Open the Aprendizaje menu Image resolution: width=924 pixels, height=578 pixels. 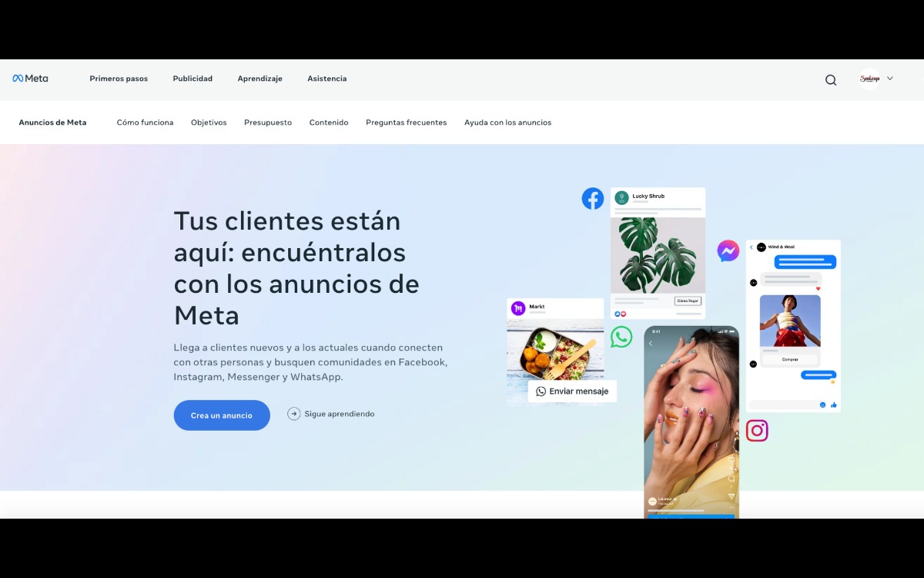(259, 79)
